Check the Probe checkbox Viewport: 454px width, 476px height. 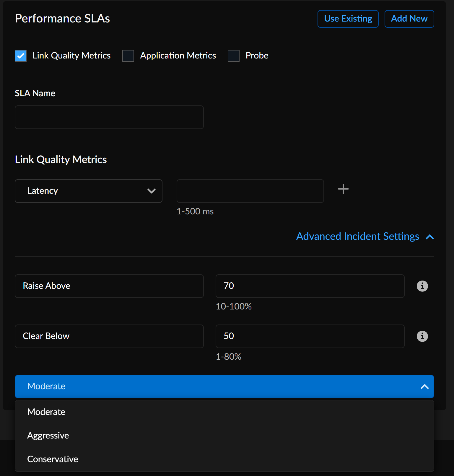click(x=234, y=56)
